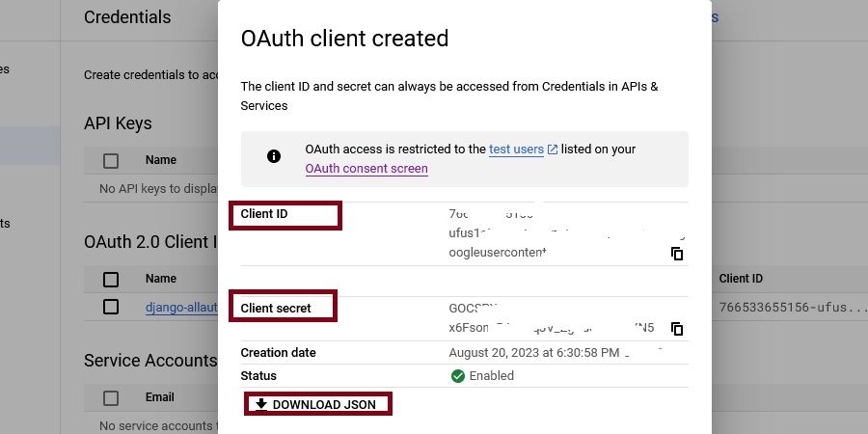868x434 pixels.
Task: Open the django-allauth client link
Action: click(181, 308)
